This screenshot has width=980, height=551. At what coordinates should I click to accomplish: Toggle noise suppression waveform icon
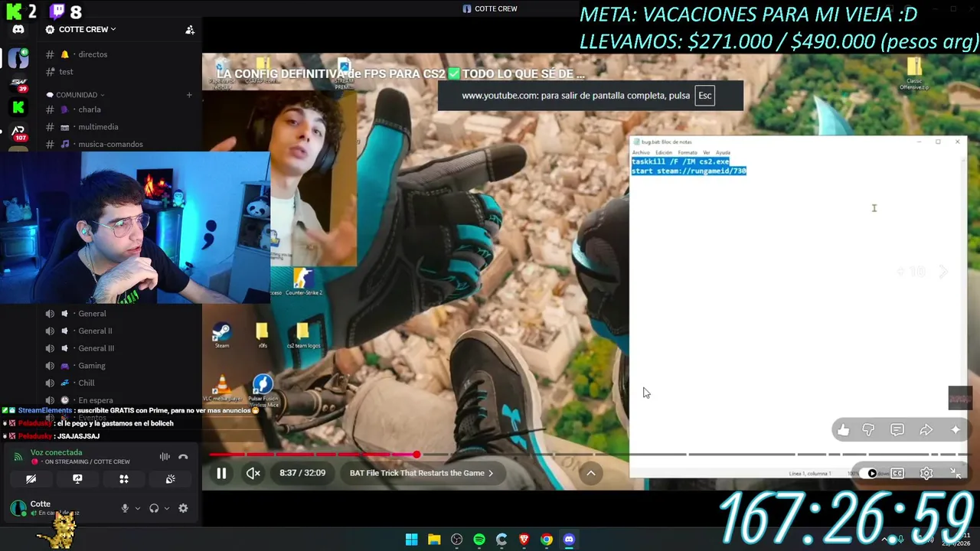pos(165,457)
